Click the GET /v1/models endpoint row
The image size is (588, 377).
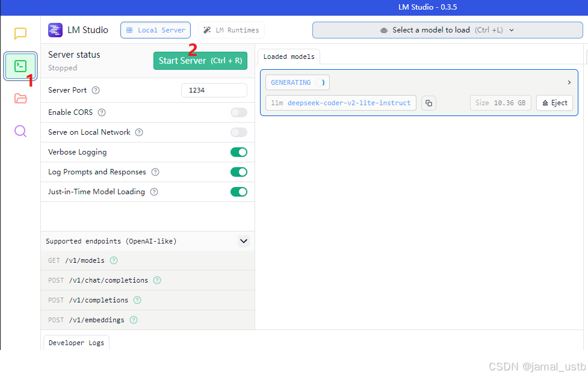tap(147, 260)
